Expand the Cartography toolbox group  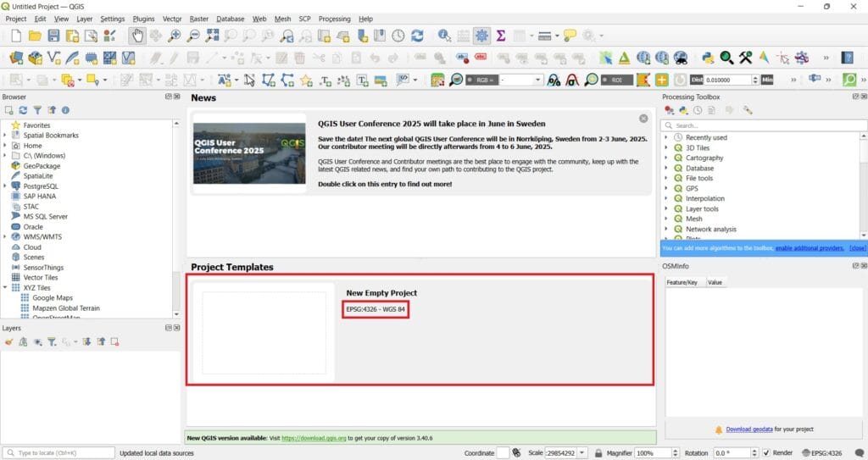[666, 158]
